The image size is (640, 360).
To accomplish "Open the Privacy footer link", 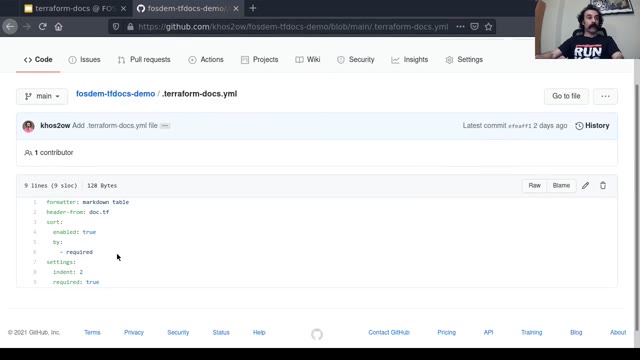I will click(134, 333).
